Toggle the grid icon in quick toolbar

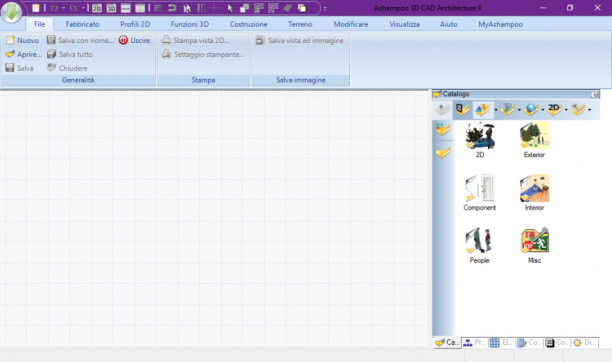[x=158, y=8]
